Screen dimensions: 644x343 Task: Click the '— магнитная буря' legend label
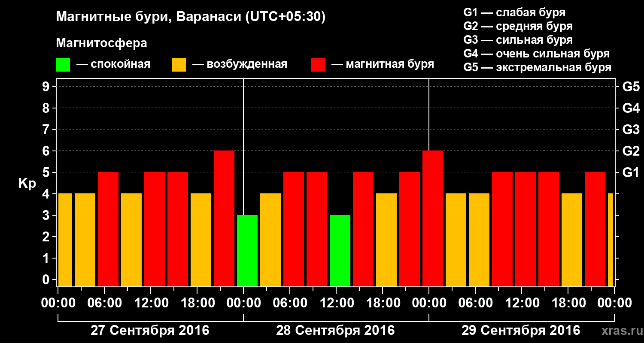click(383, 64)
